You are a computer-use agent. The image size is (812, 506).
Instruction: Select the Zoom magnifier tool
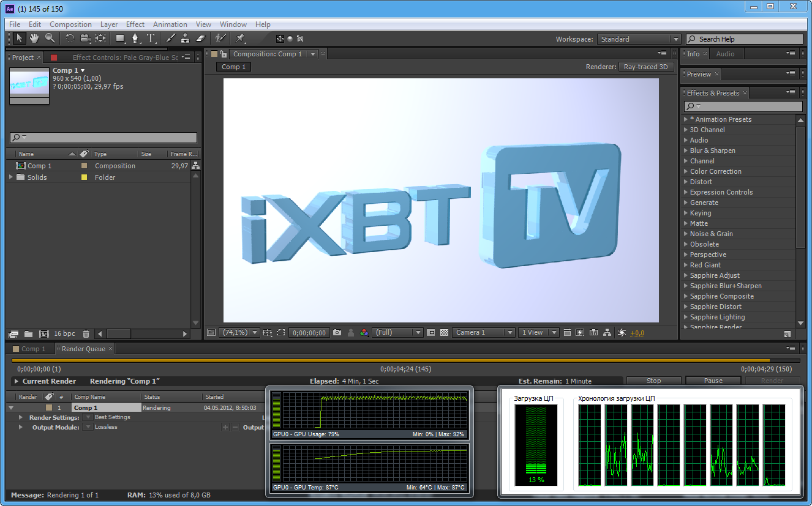tap(50, 39)
